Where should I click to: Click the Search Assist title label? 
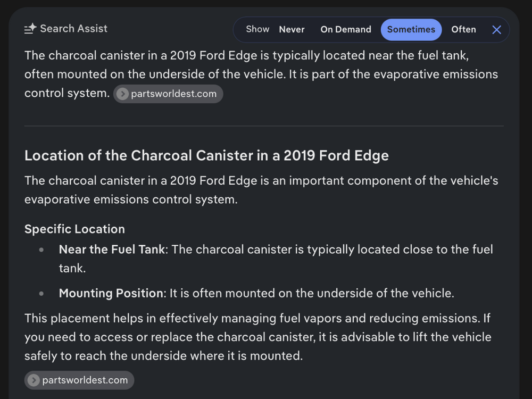click(73, 29)
